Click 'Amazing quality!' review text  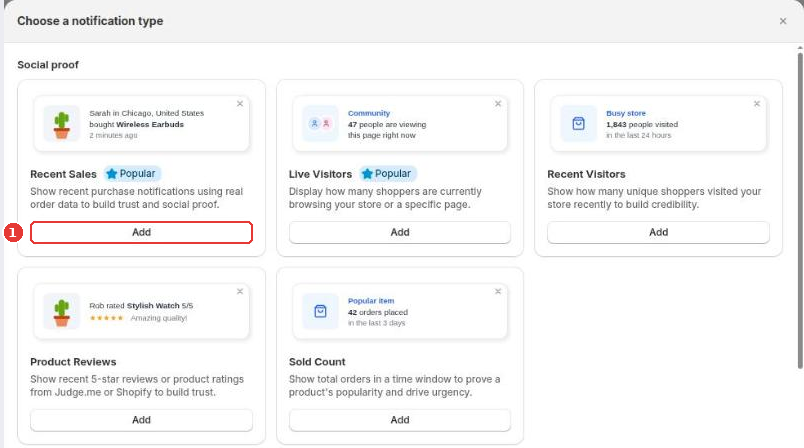158,318
